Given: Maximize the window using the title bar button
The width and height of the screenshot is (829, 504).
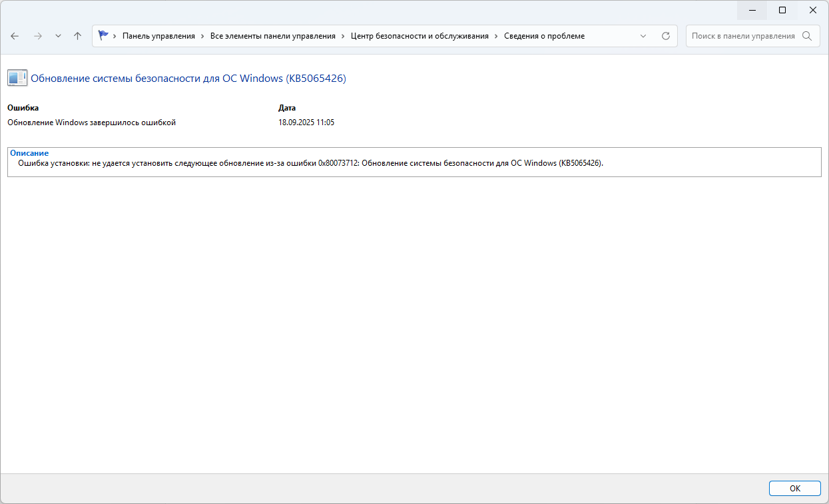Looking at the screenshot, I should (782, 10).
